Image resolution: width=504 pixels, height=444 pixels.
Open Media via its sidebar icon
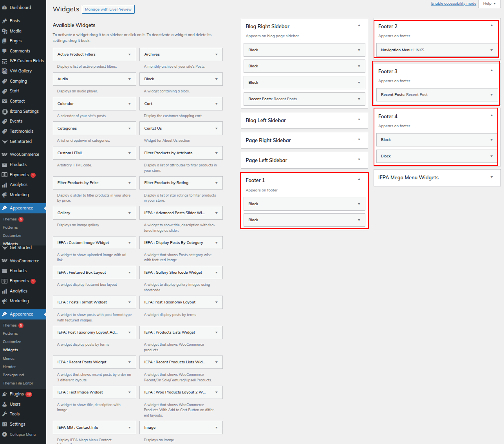click(x=5, y=31)
